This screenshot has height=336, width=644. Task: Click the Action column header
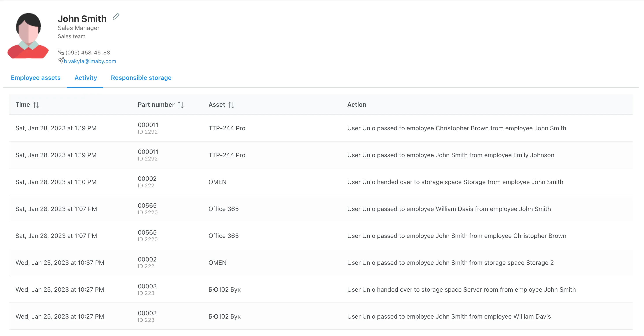(x=357, y=105)
